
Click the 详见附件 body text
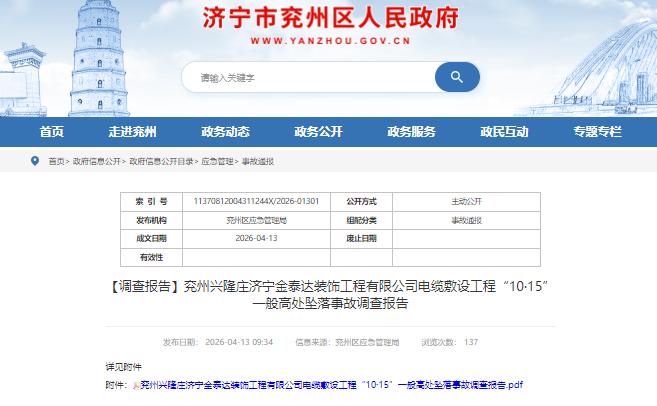point(124,367)
